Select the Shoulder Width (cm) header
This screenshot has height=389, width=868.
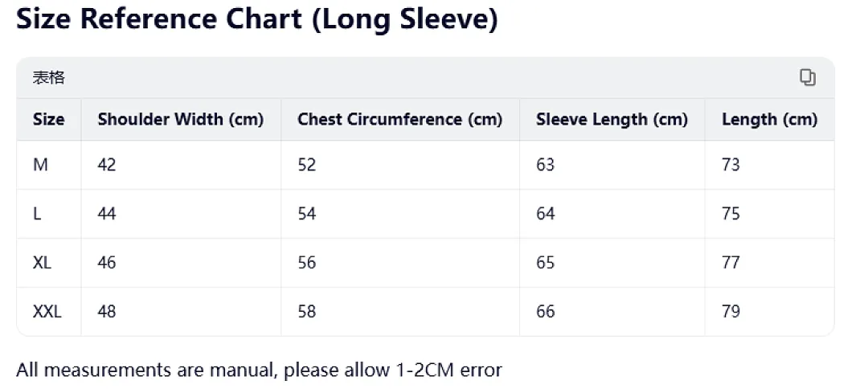pyautogui.click(x=181, y=120)
